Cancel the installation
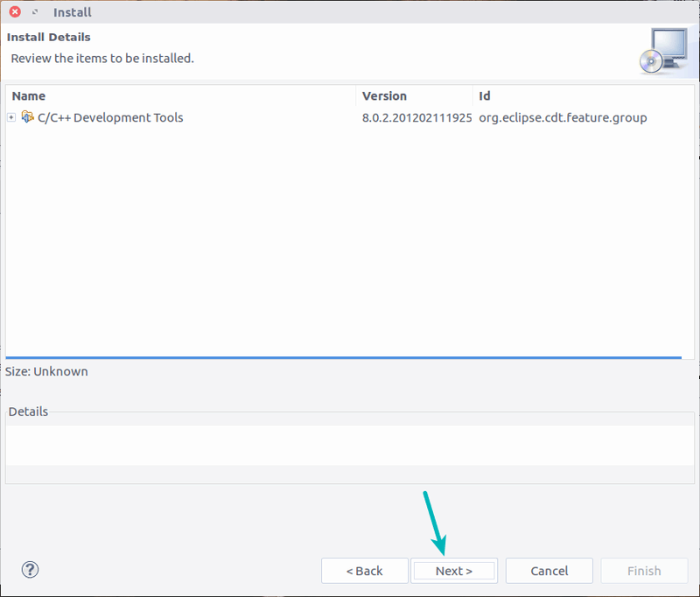Viewport: 700px width, 597px height. point(549,570)
